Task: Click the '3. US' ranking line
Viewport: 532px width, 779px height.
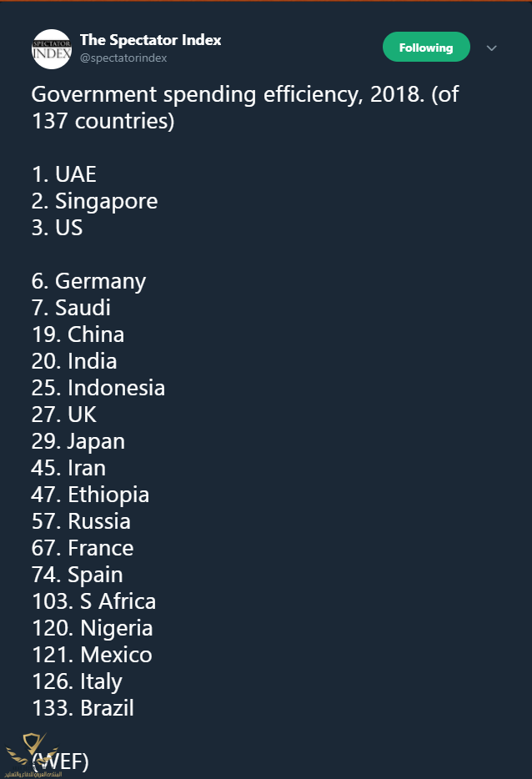Action: [58, 228]
